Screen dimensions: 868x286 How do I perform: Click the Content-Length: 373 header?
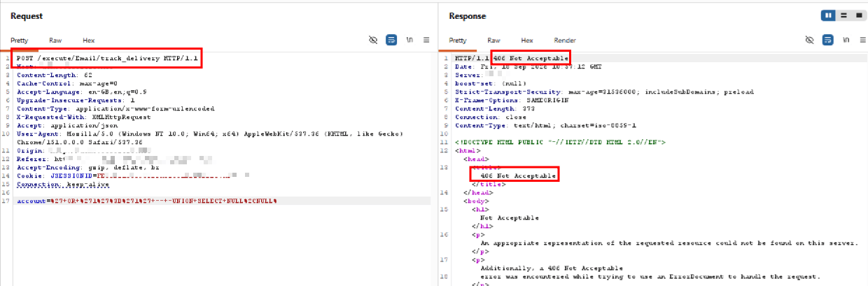495,108
